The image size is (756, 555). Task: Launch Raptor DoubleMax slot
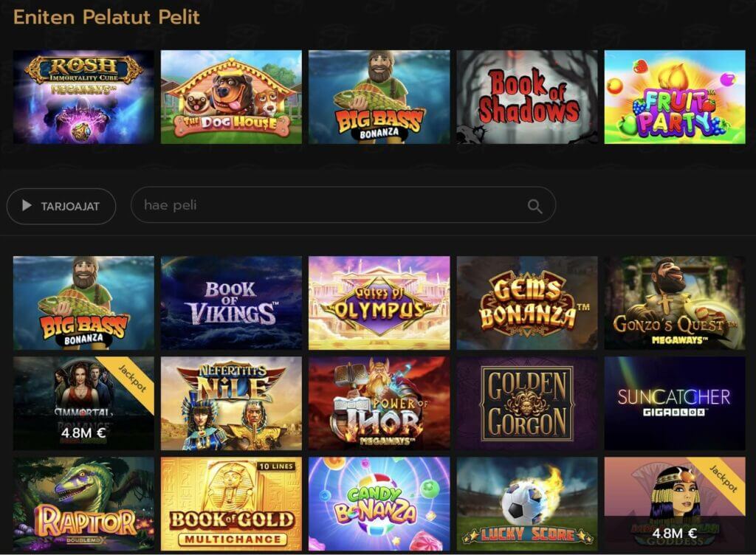click(83, 504)
